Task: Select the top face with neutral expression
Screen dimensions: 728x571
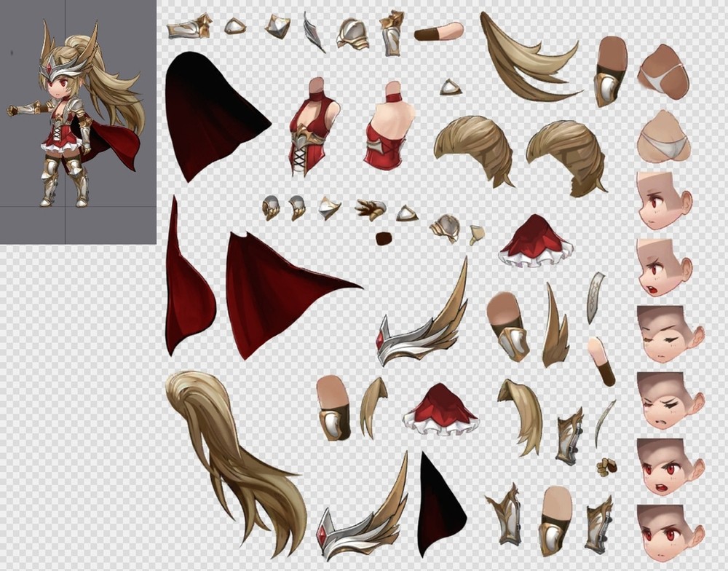Action: pyautogui.click(x=662, y=200)
